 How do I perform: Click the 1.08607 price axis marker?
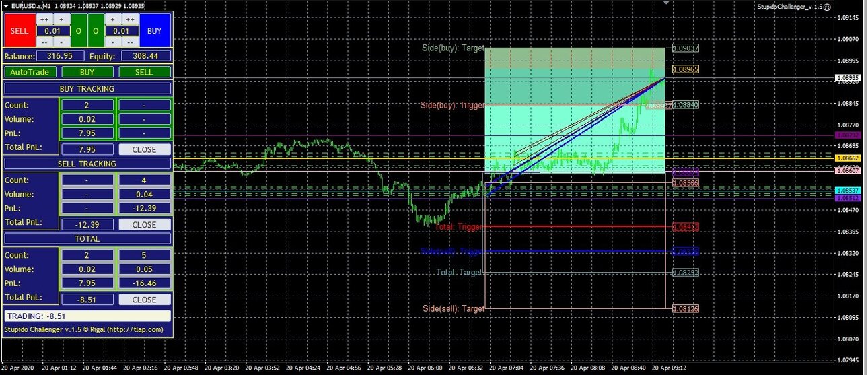pos(847,171)
